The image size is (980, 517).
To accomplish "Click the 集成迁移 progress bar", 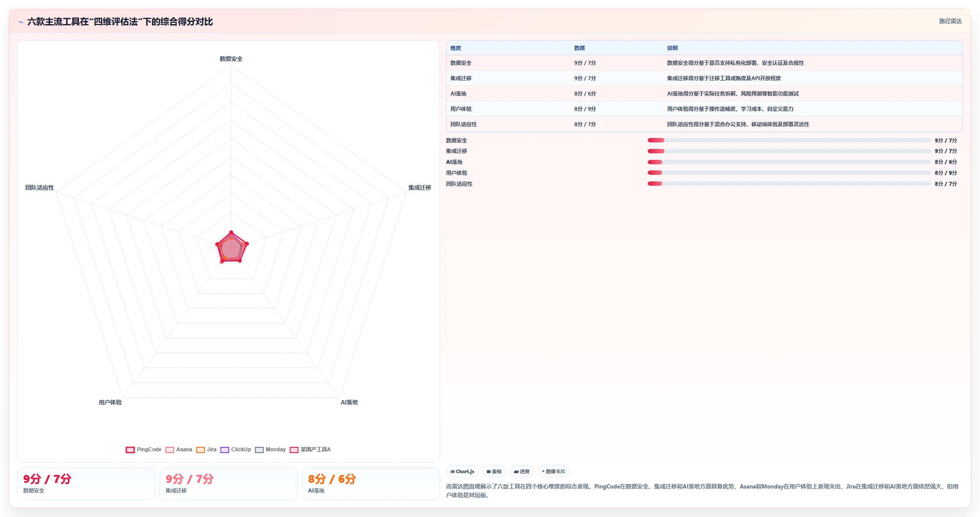I will click(789, 151).
